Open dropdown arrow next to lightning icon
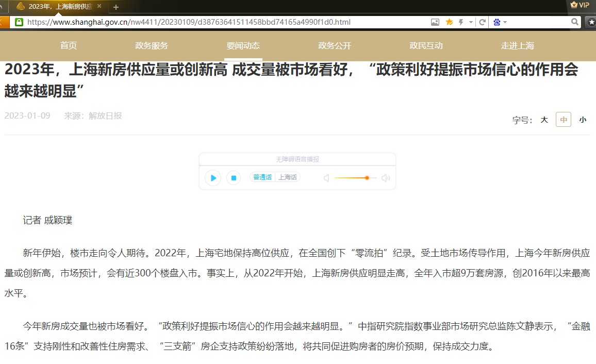Screen dimensions: 596x364 (x=470, y=22)
